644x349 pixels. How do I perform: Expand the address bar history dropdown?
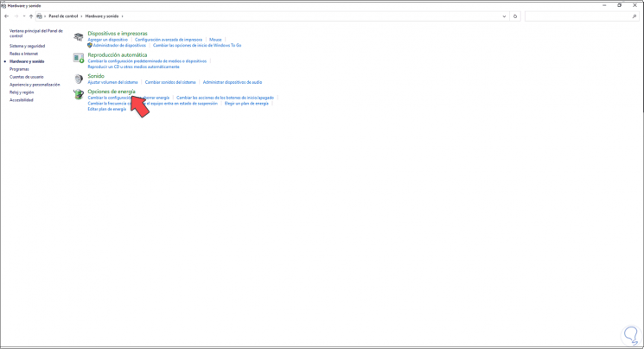[x=504, y=16]
